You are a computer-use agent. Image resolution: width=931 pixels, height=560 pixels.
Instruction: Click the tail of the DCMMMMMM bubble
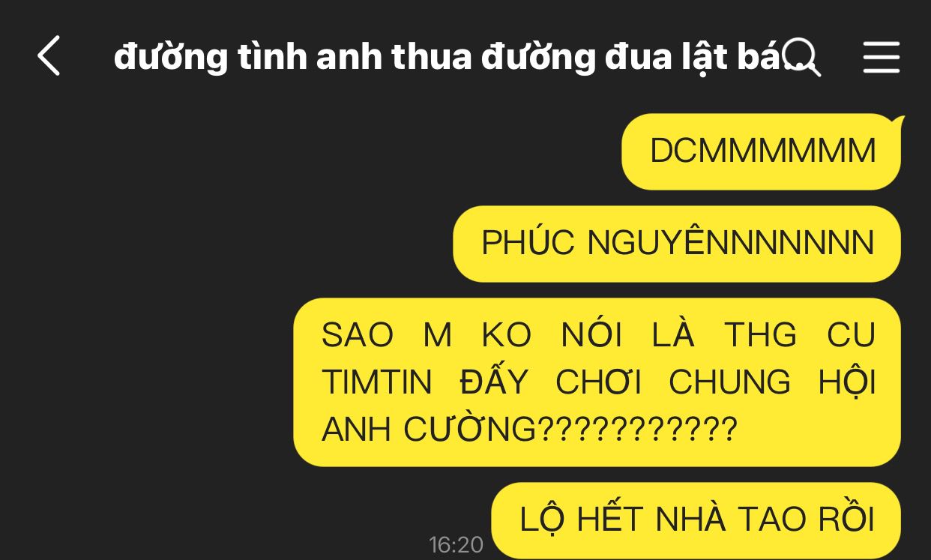click(x=896, y=123)
